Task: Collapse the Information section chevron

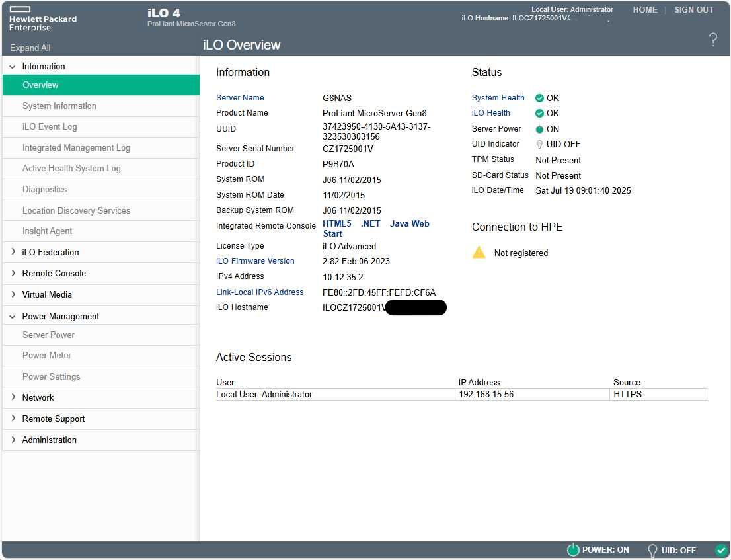Action: point(13,67)
